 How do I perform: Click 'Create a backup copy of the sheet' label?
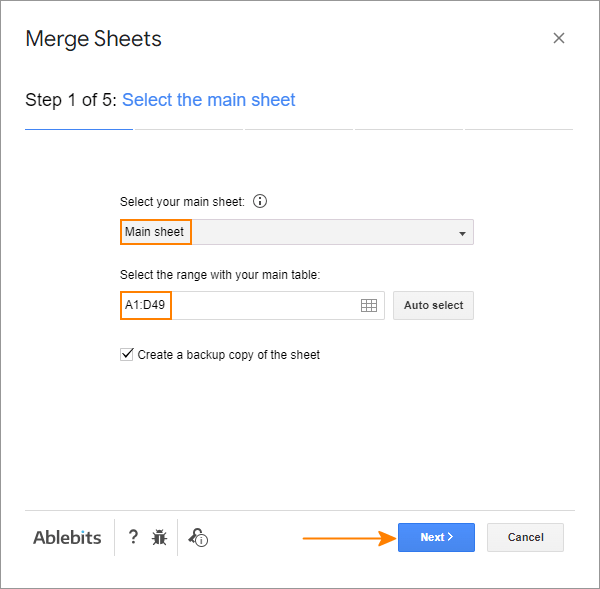[228, 355]
